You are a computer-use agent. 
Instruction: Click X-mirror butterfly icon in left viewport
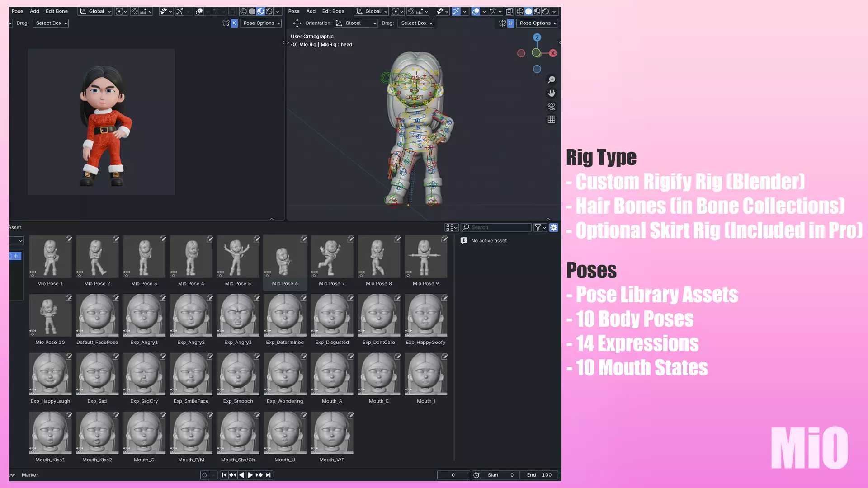(226, 23)
